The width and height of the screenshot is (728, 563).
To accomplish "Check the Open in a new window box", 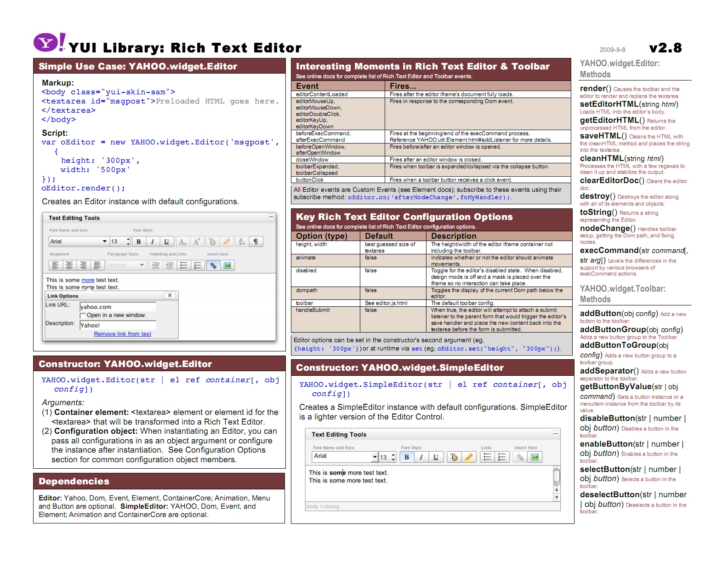I will coord(83,316).
